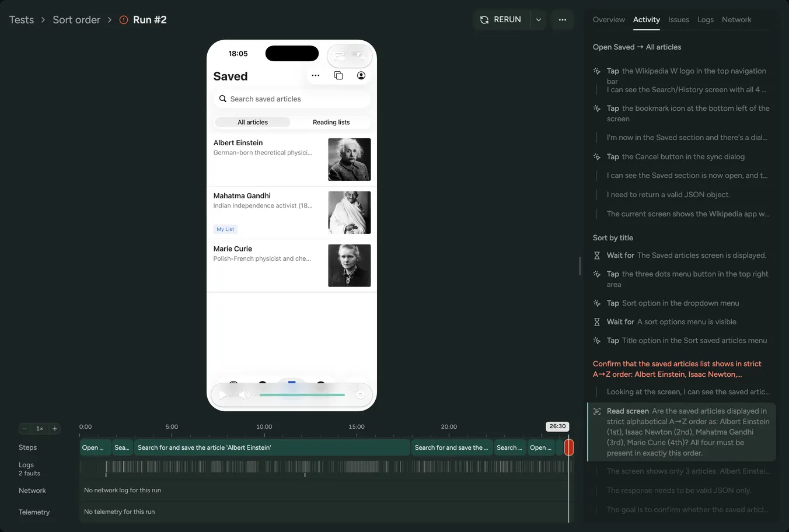The image size is (789, 532).
Task: Open playback settings gear in video controls
Action: pyautogui.click(x=360, y=395)
